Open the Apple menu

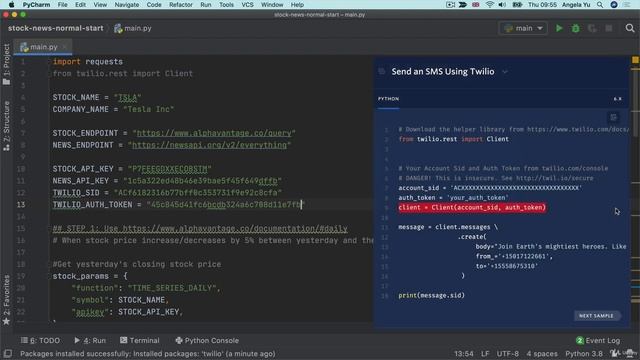click(x=11, y=4)
